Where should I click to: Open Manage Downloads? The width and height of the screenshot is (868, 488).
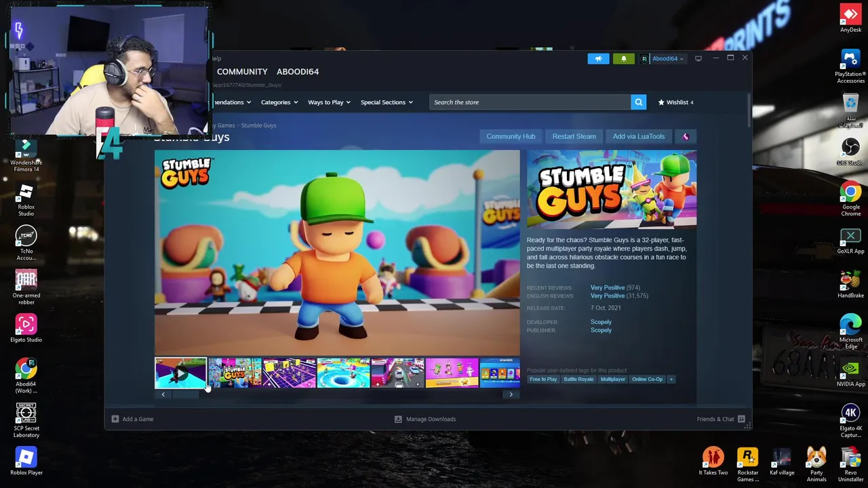tap(425, 419)
